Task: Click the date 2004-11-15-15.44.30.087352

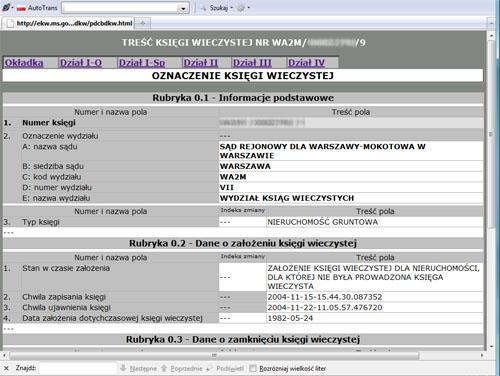Action: pyautogui.click(x=325, y=297)
